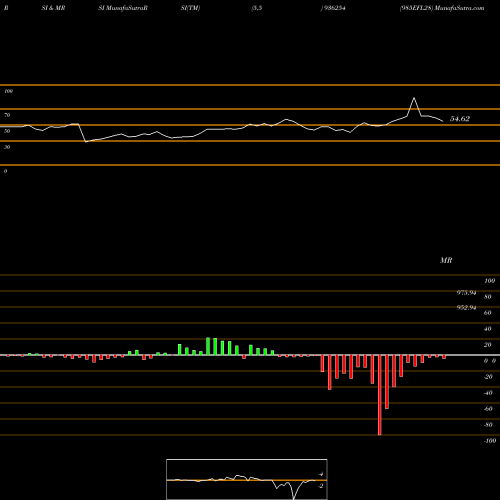Click the -100 label on MR axis
The image size is (500, 500).
pyautogui.click(x=490, y=441)
